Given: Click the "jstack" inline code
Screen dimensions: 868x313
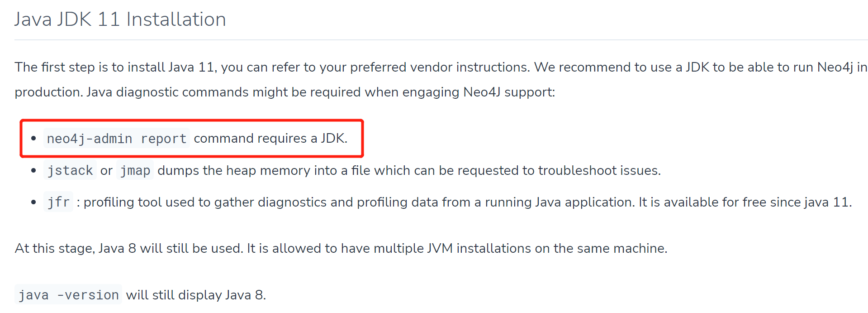Looking at the screenshot, I should pyautogui.click(x=70, y=170).
